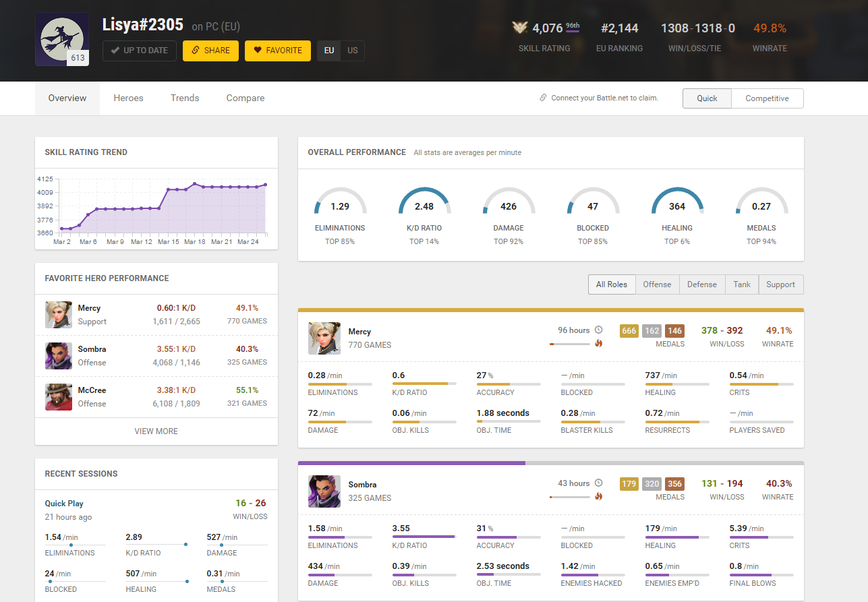Click the Healing 364 gauge
Screen dimensions: 868x602
(x=677, y=202)
